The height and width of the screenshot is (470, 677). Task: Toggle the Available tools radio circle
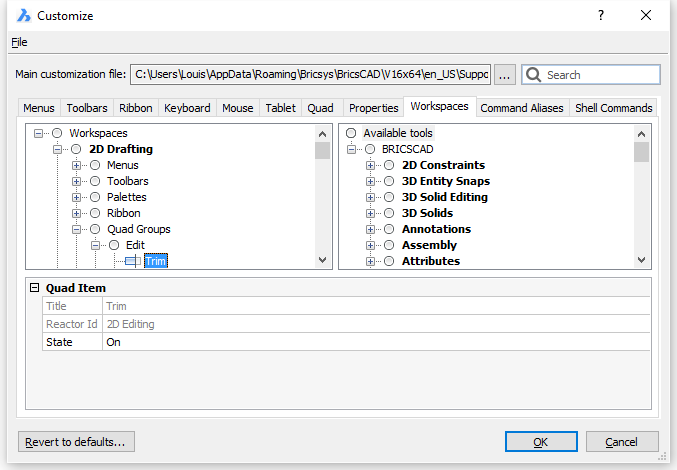pos(351,133)
